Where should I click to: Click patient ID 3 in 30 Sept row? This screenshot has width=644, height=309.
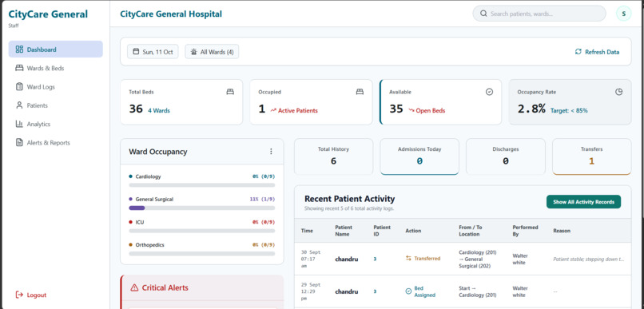[x=375, y=259]
